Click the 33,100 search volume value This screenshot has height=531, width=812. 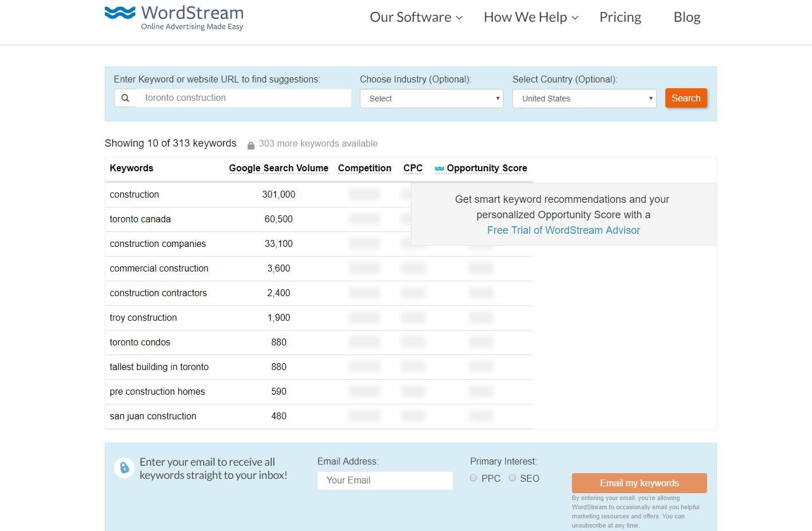[x=278, y=244]
